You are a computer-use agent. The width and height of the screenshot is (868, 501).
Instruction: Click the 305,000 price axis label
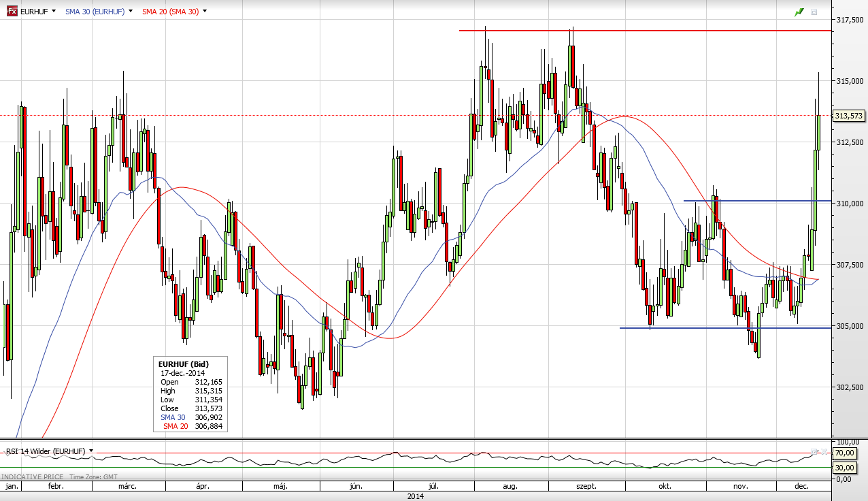coord(850,326)
